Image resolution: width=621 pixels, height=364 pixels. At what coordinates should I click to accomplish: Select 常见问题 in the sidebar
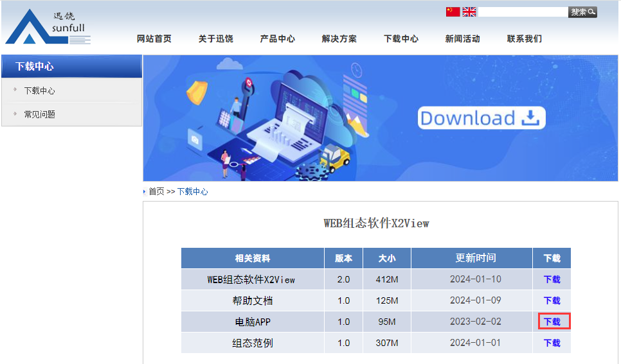coord(40,114)
